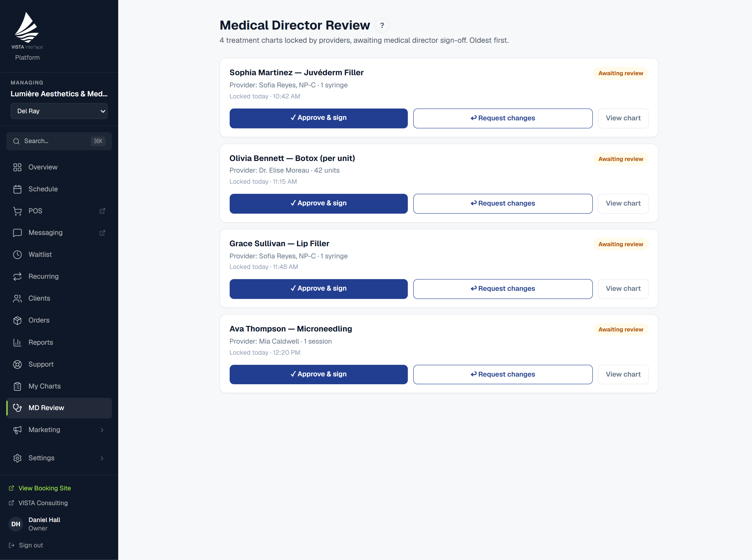Click Grace Sullivan Awaiting review badge
This screenshot has height=560, width=752.
click(621, 244)
